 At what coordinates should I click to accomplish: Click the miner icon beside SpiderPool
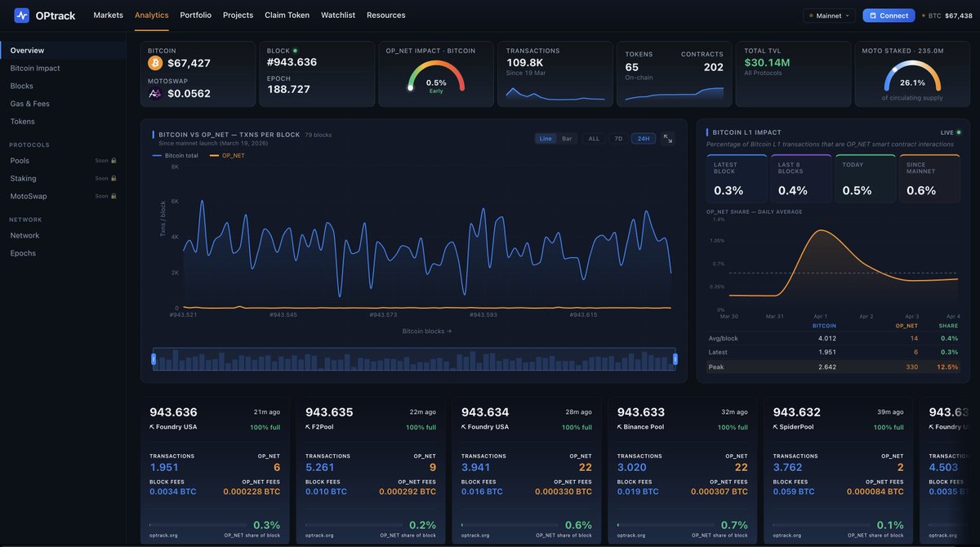coord(777,427)
